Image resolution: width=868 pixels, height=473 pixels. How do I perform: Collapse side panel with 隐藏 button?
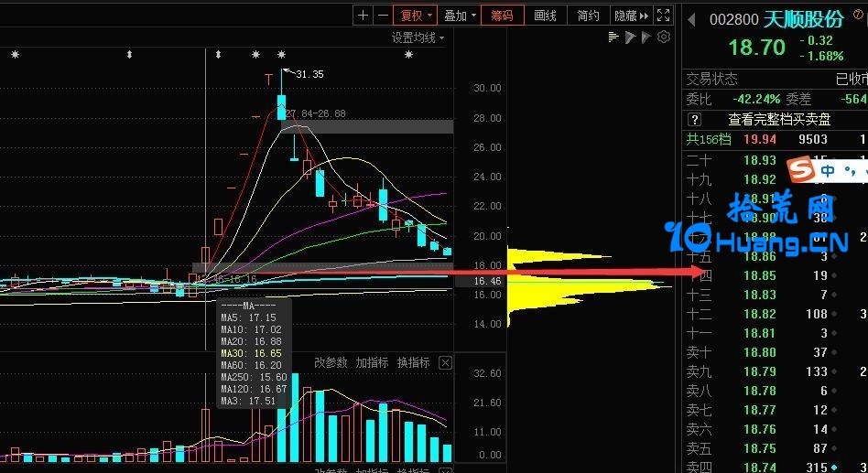[x=631, y=16]
